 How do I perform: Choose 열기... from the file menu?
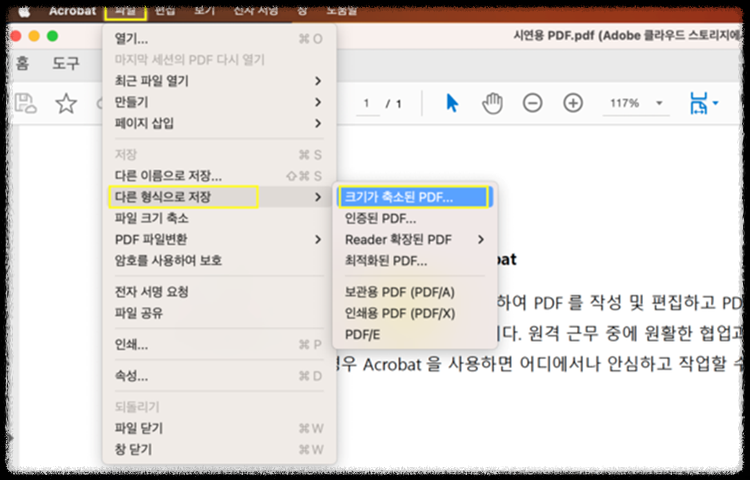pos(219,39)
